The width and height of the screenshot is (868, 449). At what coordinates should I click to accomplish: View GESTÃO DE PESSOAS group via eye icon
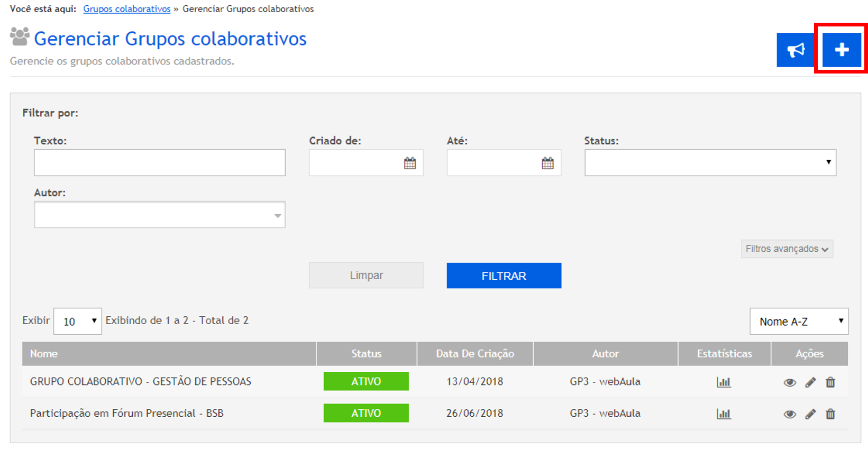coord(790,382)
